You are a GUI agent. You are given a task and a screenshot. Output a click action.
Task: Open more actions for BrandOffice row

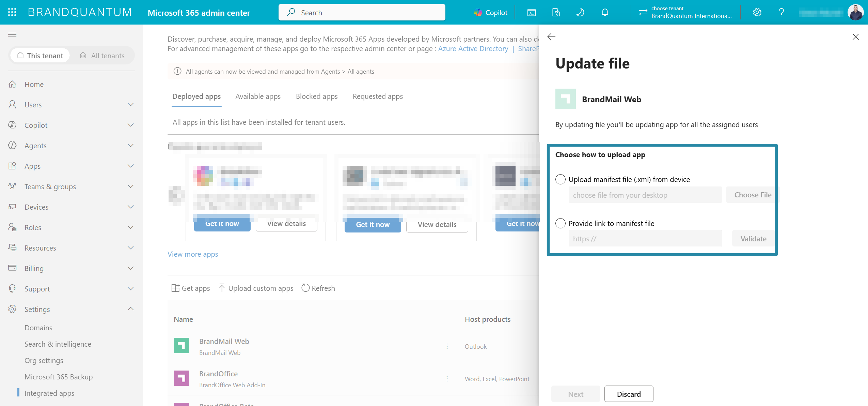click(x=447, y=379)
